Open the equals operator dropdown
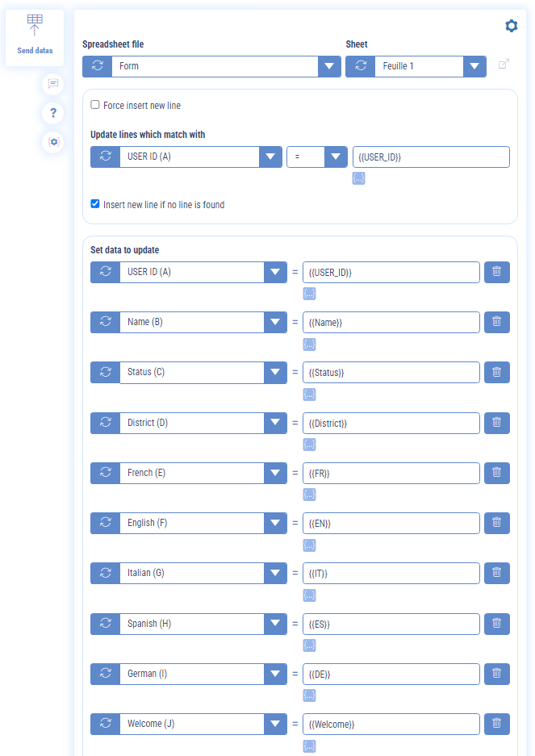This screenshot has height=756, width=535. (x=336, y=157)
